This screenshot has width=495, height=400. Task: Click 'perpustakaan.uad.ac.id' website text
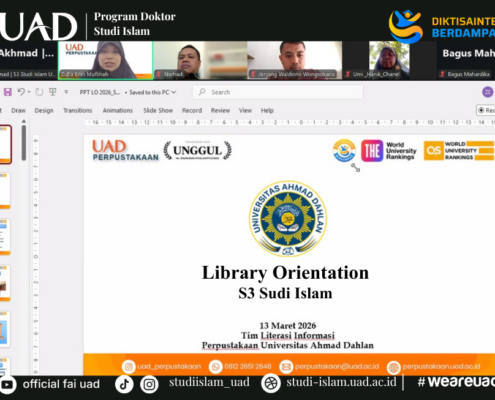point(441,366)
